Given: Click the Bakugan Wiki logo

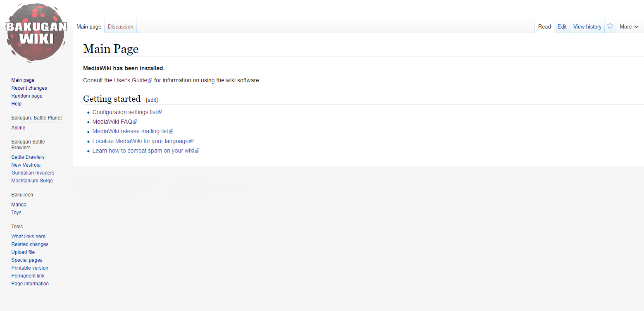Looking at the screenshot, I should click(x=36, y=33).
